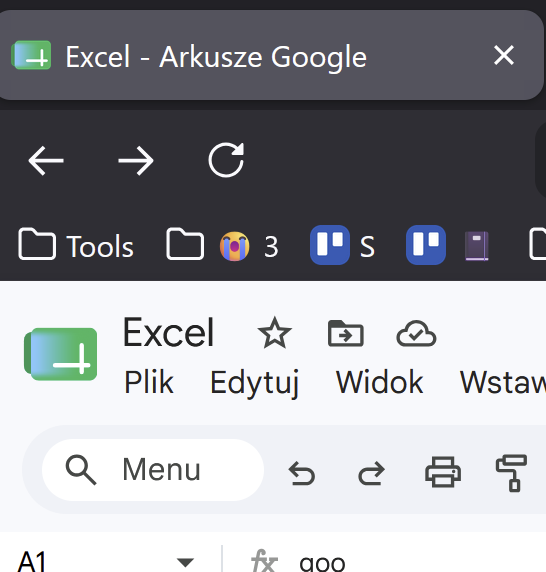The image size is (546, 572).
Task: Click the redo arrow in toolbar
Action: tap(371, 473)
